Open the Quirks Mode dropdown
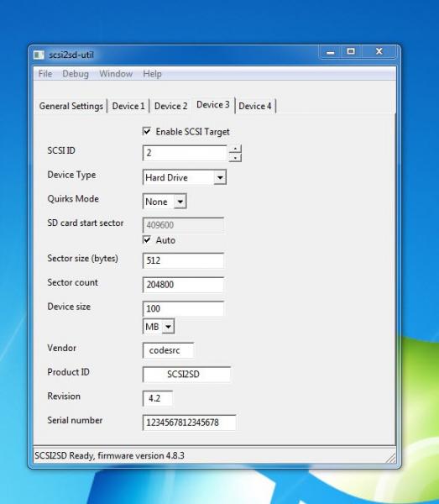The image size is (439, 504). click(165, 202)
